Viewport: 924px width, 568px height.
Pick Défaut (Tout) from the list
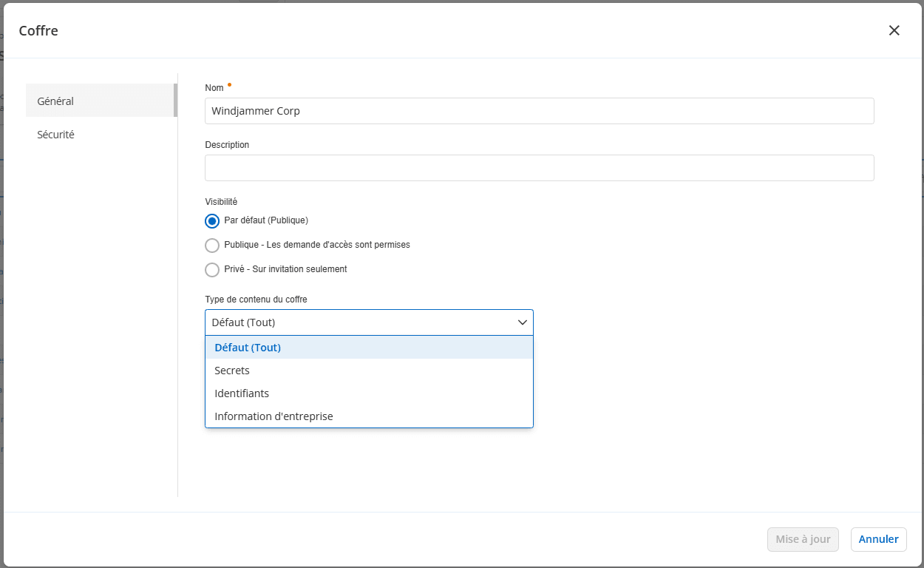248,348
